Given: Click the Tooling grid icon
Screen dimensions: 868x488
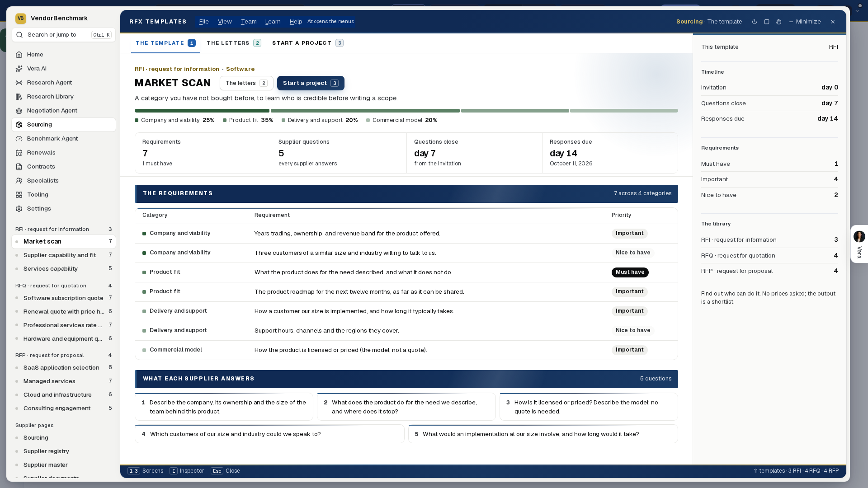Looking at the screenshot, I should 19,195.
